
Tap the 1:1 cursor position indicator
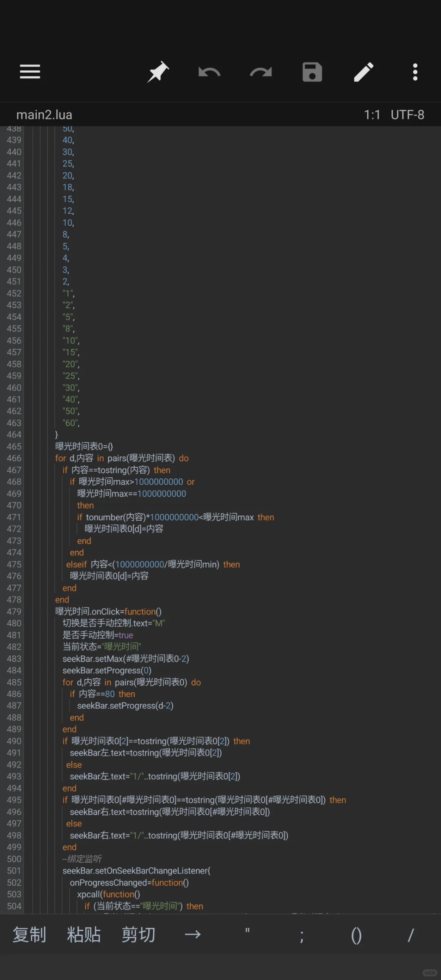click(372, 115)
